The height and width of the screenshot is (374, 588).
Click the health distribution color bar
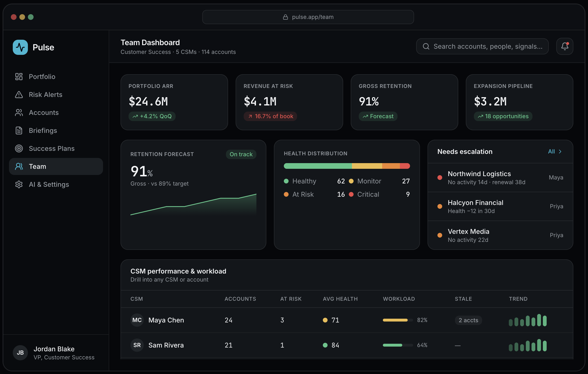(346, 166)
